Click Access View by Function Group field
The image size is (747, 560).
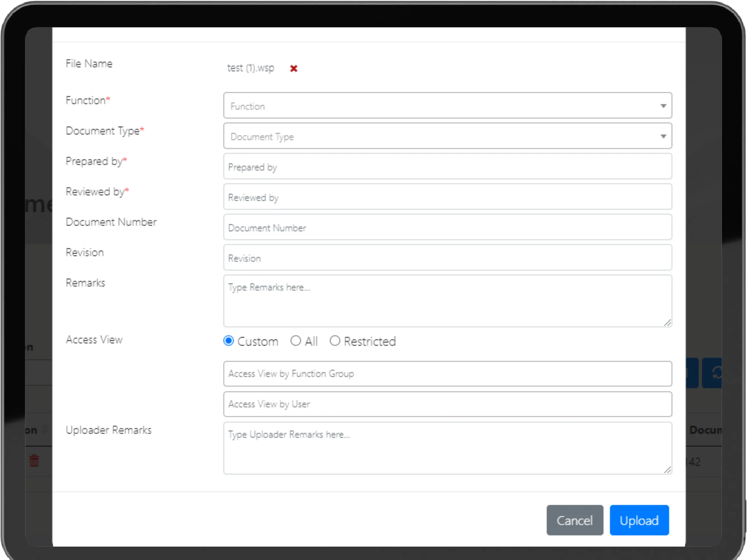[447, 374]
